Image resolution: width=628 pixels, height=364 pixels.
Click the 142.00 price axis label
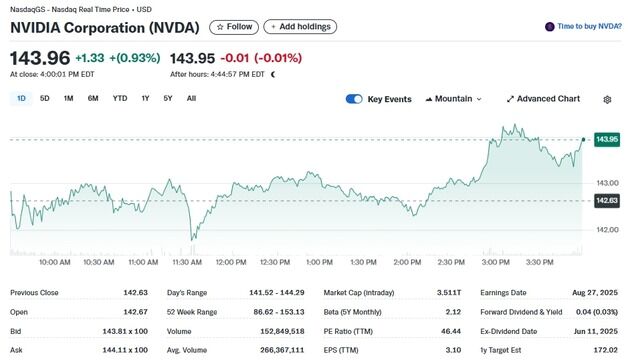607,230
